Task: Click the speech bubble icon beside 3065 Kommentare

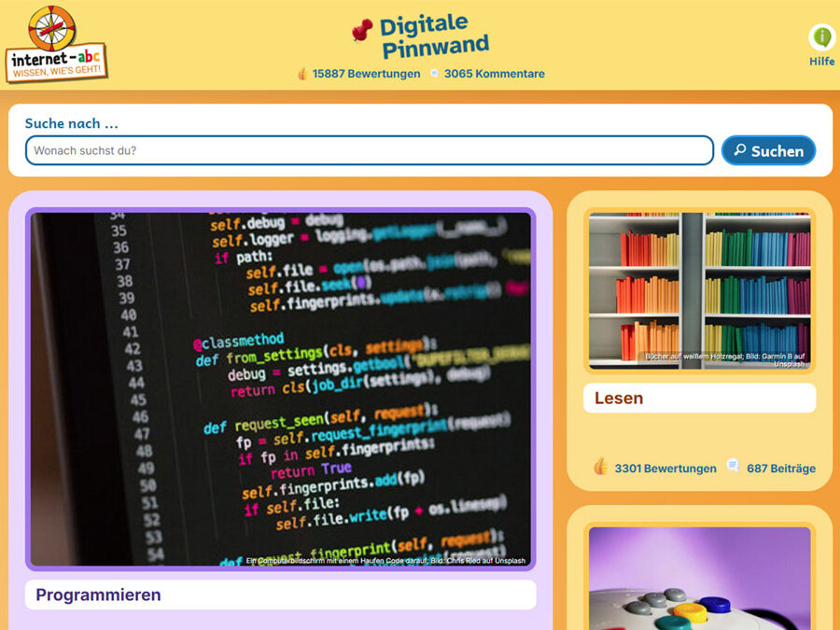Action: click(434, 74)
